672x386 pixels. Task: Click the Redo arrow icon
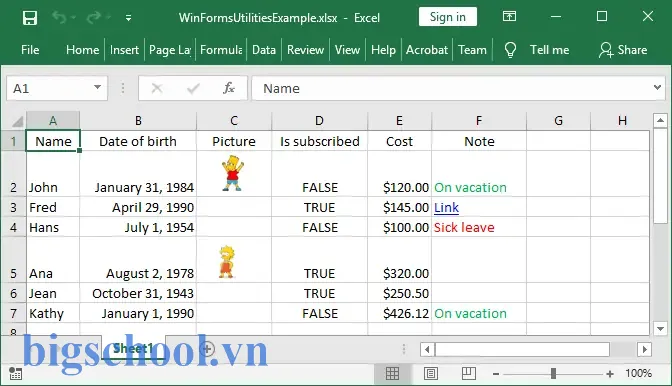tap(93, 18)
